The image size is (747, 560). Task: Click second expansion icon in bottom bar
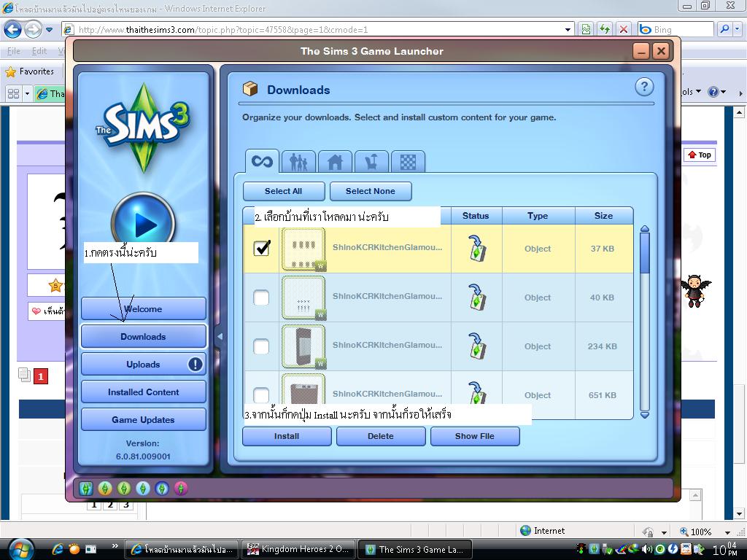click(x=105, y=488)
